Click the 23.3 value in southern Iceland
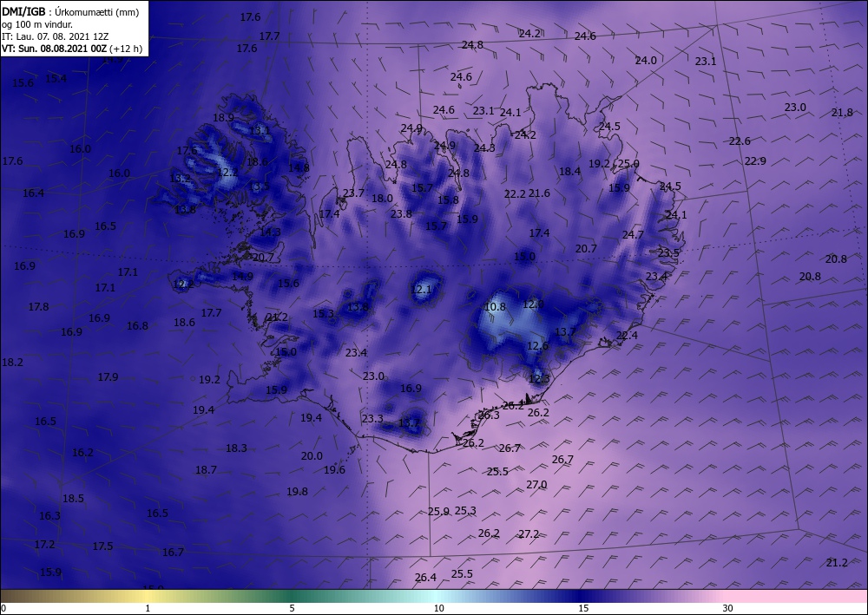Screen dimensions: 868x615 372,418
